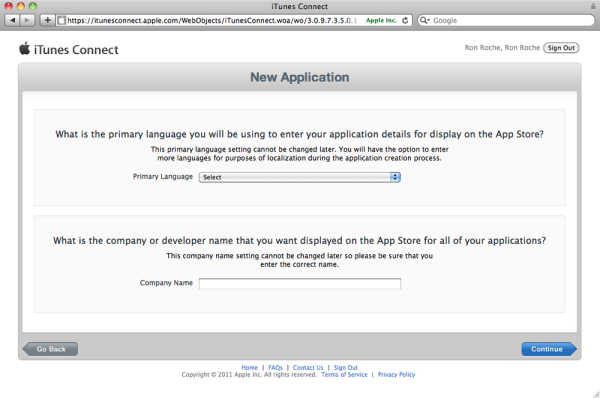Open the Terms of Service link

(x=344, y=375)
